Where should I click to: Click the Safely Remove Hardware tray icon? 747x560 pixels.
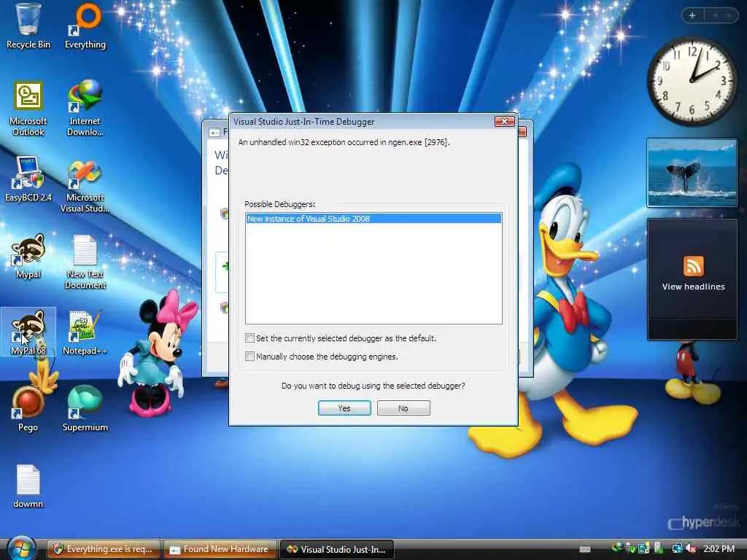631,548
